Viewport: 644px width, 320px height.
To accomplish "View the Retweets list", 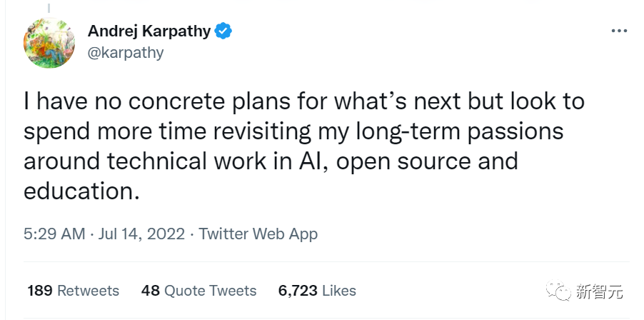I will pyautogui.click(x=88, y=291).
